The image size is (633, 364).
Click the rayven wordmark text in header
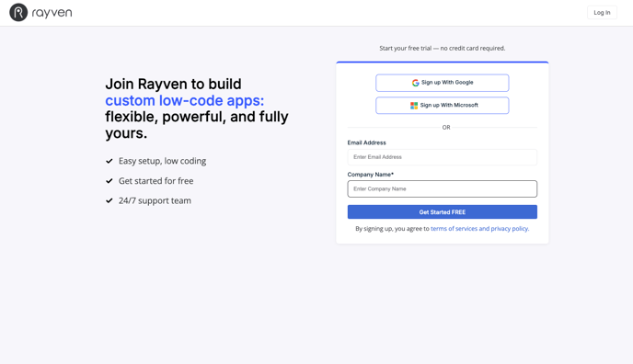pyautogui.click(x=52, y=13)
